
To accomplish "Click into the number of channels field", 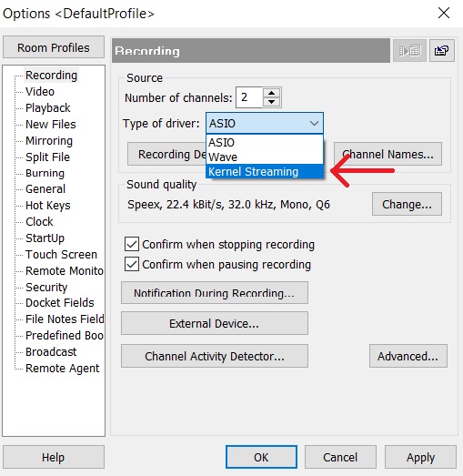I will point(249,97).
